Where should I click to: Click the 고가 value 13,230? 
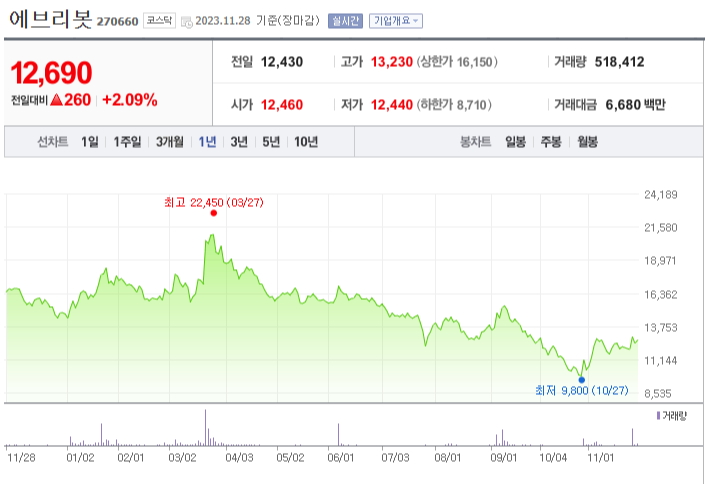pyautogui.click(x=392, y=62)
